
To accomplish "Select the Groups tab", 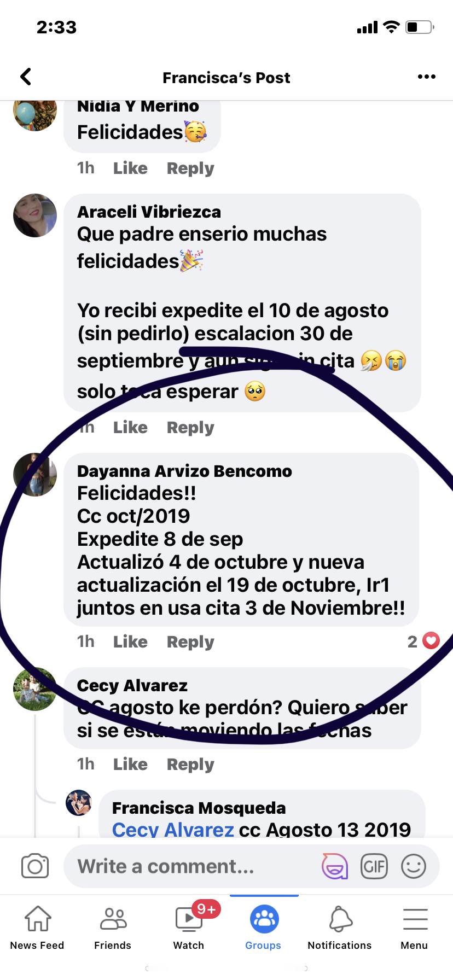I will [x=263, y=927].
